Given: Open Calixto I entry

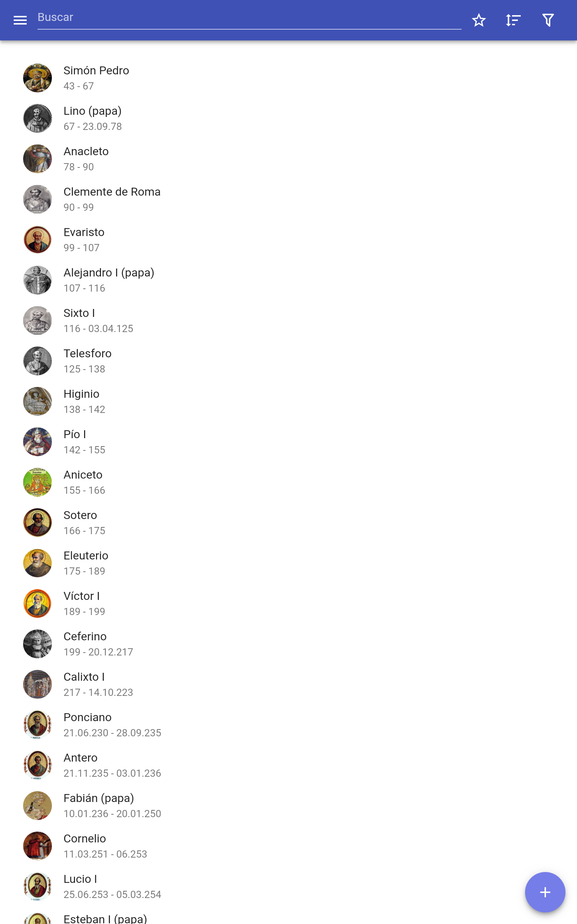Looking at the screenshot, I should click(x=288, y=685).
